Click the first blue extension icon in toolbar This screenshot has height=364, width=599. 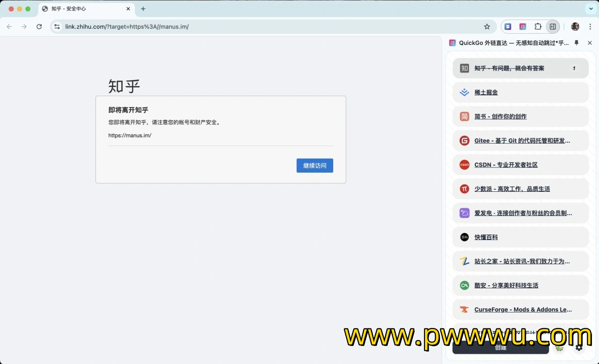pyautogui.click(x=508, y=27)
